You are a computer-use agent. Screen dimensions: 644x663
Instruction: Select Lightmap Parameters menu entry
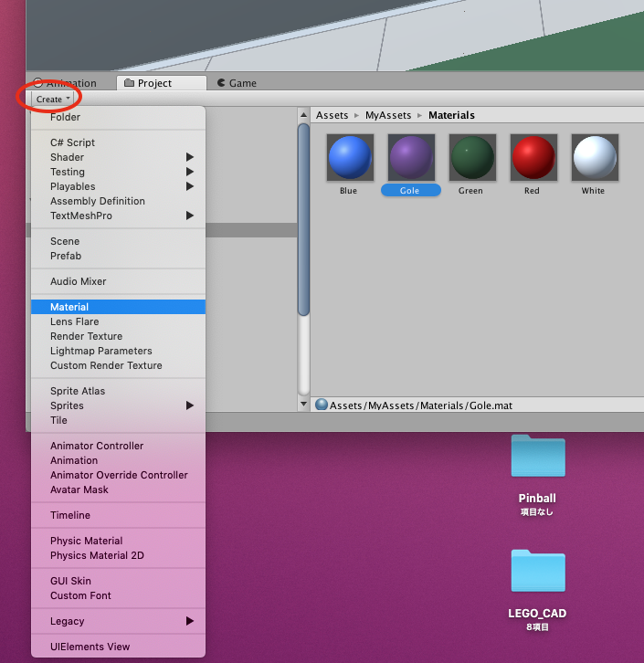(119, 351)
